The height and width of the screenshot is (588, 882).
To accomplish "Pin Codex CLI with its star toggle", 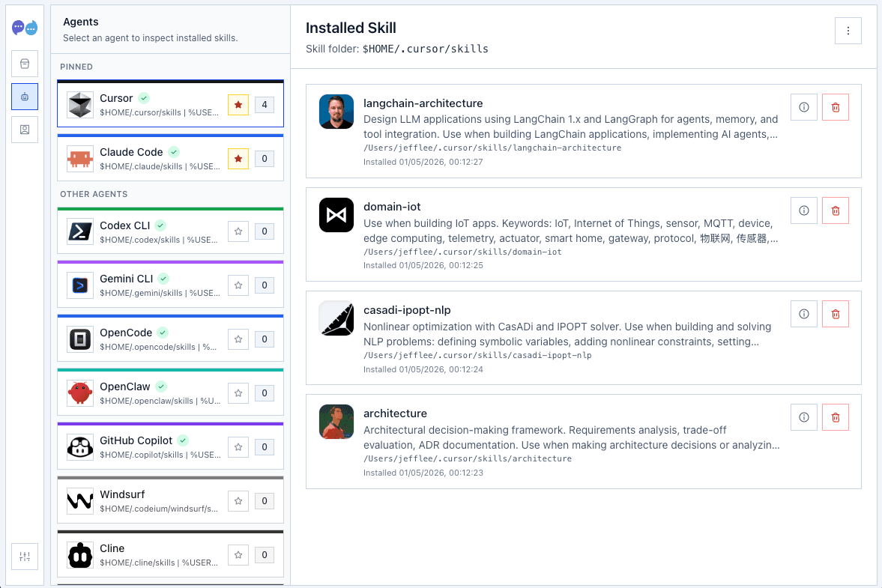I will 238,231.
